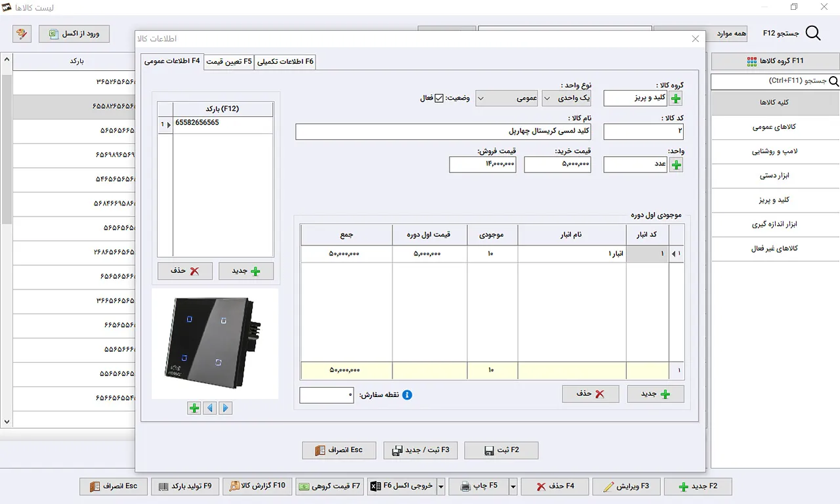This screenshot has height=504, width=840.
Task: Export list with خروجی اکسل F6
Action: pyautogui.click(x=402, y=486)
